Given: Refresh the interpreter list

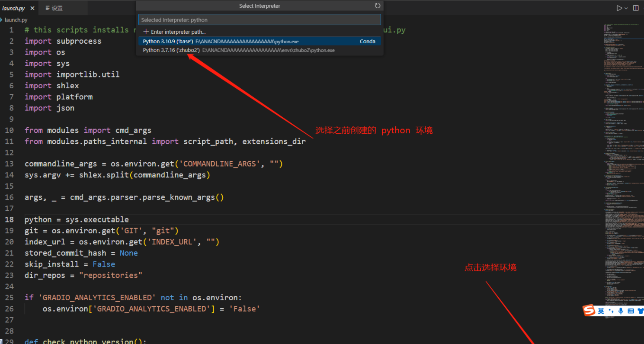Looking at the screenshot, I should point(378,6).
